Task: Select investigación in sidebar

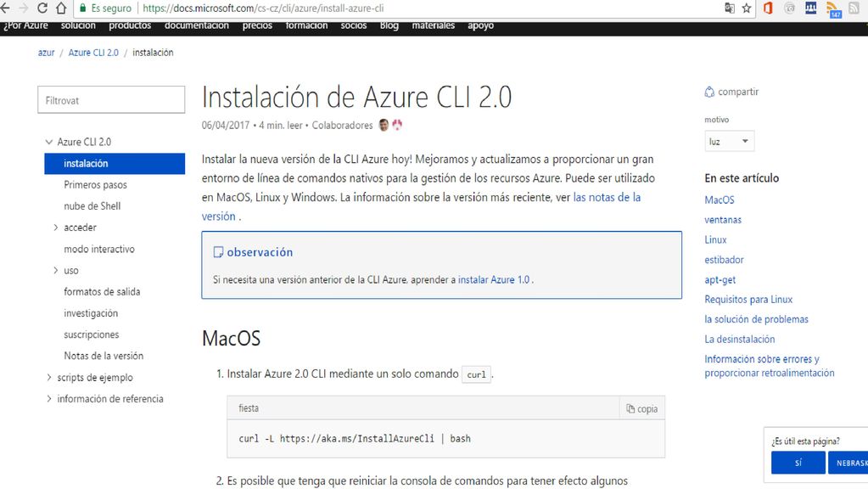Action: pyautogui.click(x=91, y=313)
